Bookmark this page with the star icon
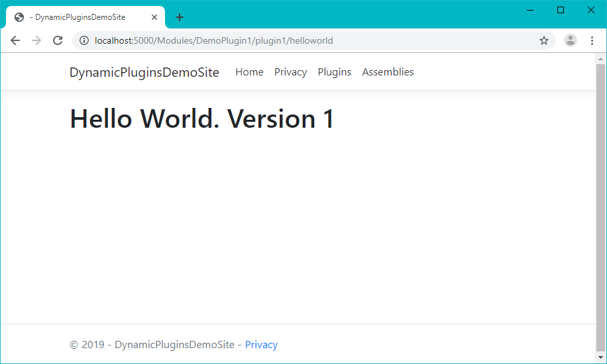 pos(544,40)
